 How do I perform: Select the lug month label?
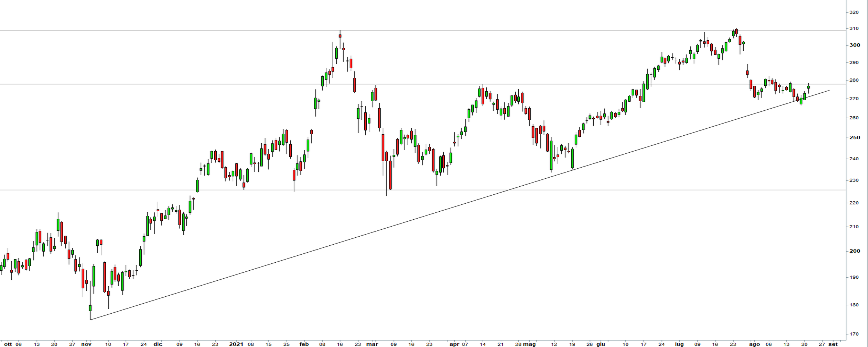coord(679,344)
